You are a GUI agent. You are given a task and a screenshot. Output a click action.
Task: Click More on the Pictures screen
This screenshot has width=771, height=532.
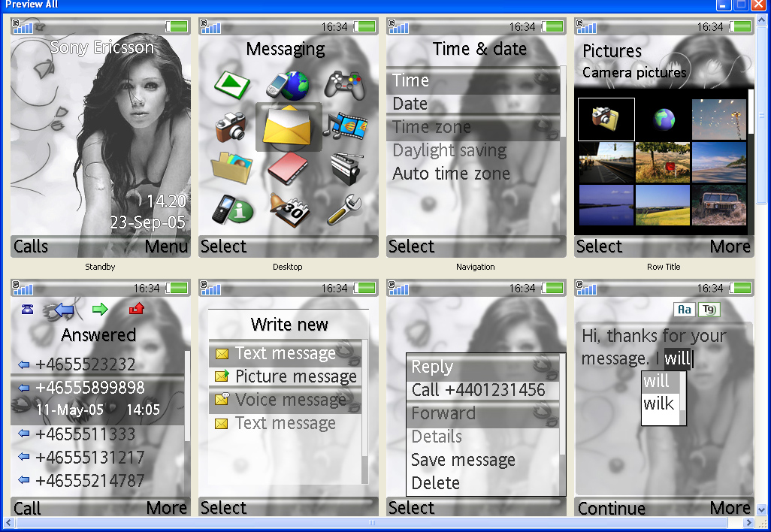pyautogui.click(x=730, y=246)
